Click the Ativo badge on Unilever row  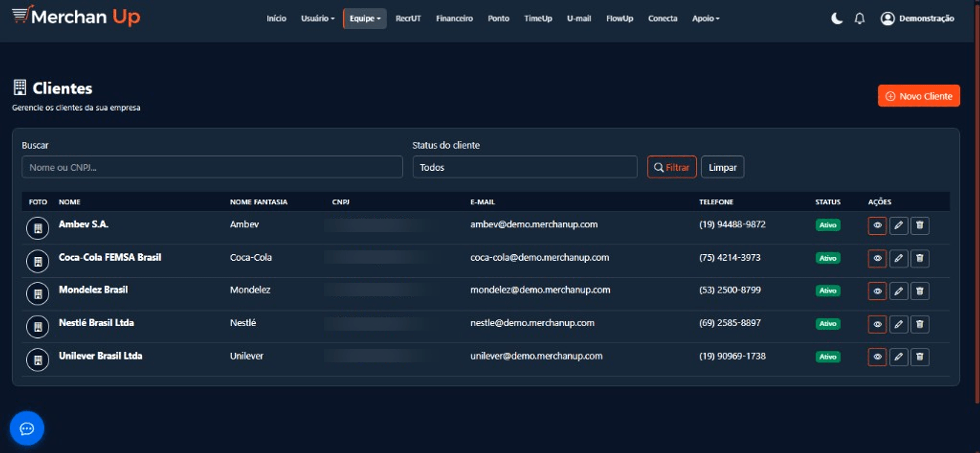click(827, 357)
